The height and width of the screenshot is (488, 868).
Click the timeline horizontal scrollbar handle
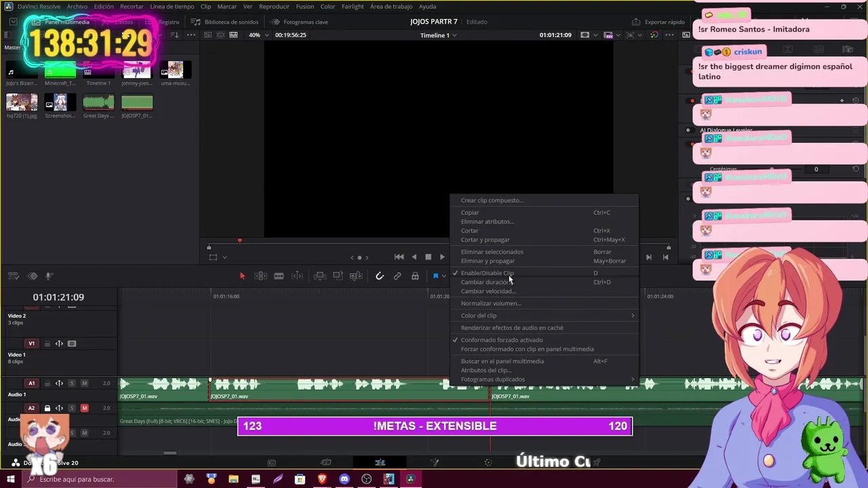[170, 453]
